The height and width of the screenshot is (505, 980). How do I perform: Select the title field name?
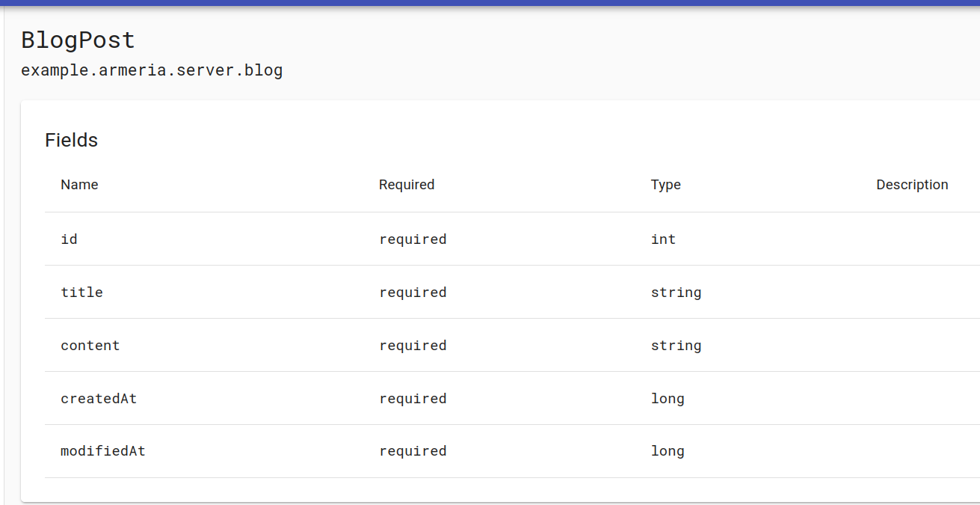coord(81,293)
